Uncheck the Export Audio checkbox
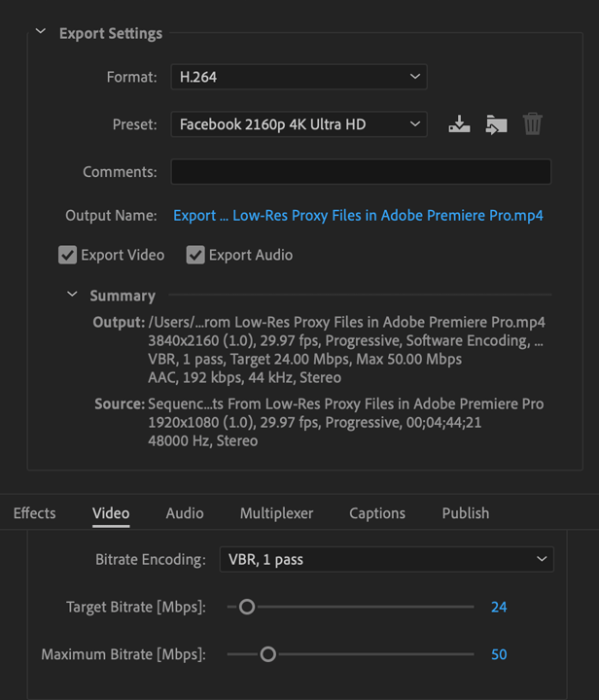The height and width of the screenshot is (700, 599). click(195, 255)
